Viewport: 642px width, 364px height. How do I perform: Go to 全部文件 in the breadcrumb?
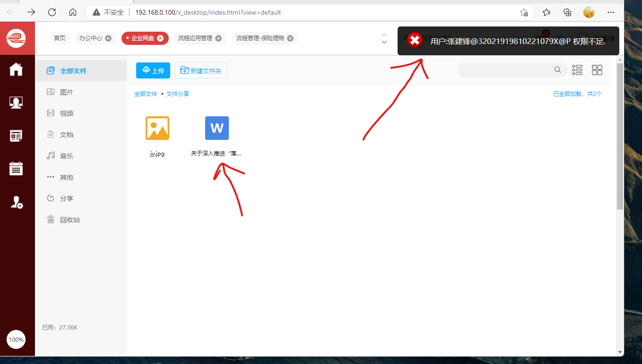pyautogui.click(x=146, y=94)
